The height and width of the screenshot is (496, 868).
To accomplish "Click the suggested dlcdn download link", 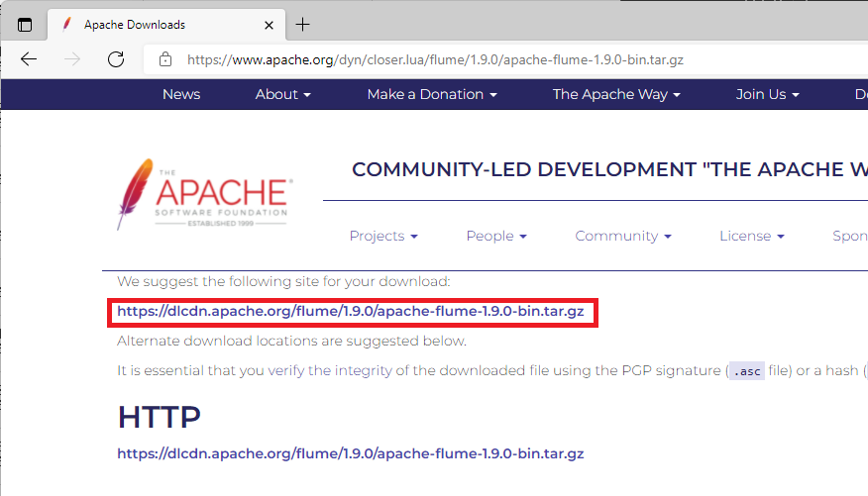I will [351, 311].
